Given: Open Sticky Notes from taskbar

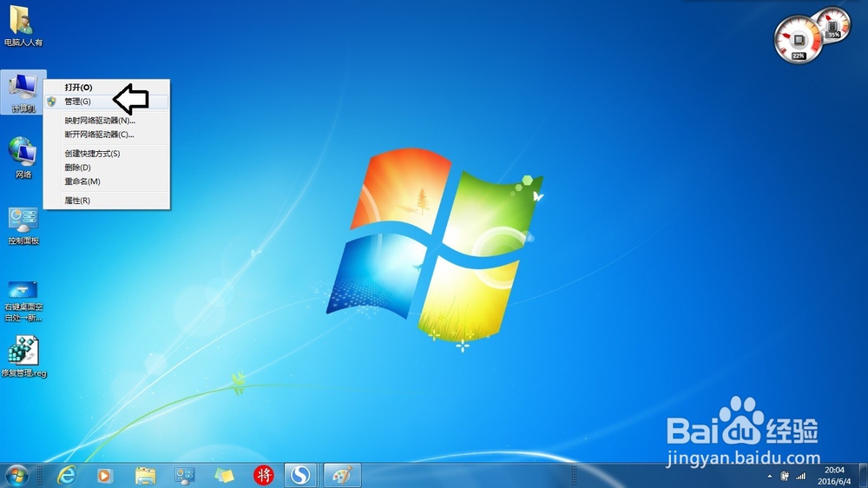Looking at the screenshot, I should point(224,475).
